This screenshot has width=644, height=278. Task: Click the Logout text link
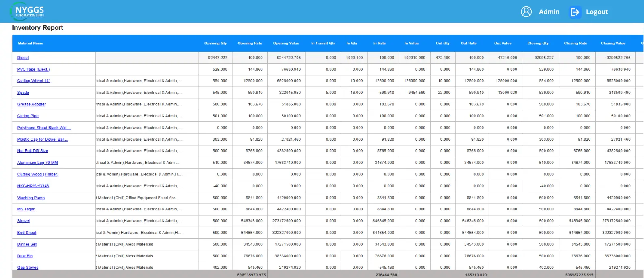[x=597, y=12]
